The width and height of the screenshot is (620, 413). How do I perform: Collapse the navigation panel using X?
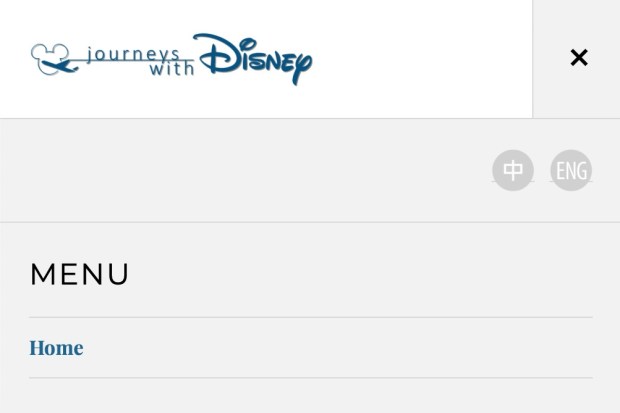(x=578, y=58)
